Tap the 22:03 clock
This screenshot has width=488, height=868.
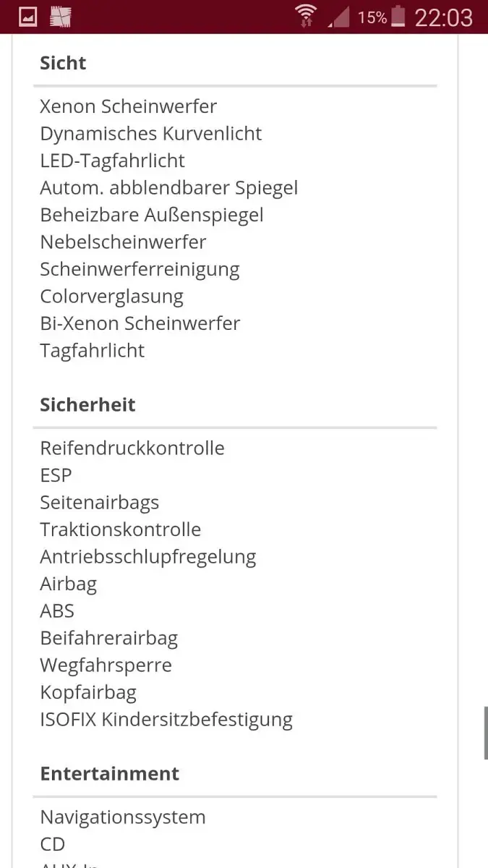[443, 17]
